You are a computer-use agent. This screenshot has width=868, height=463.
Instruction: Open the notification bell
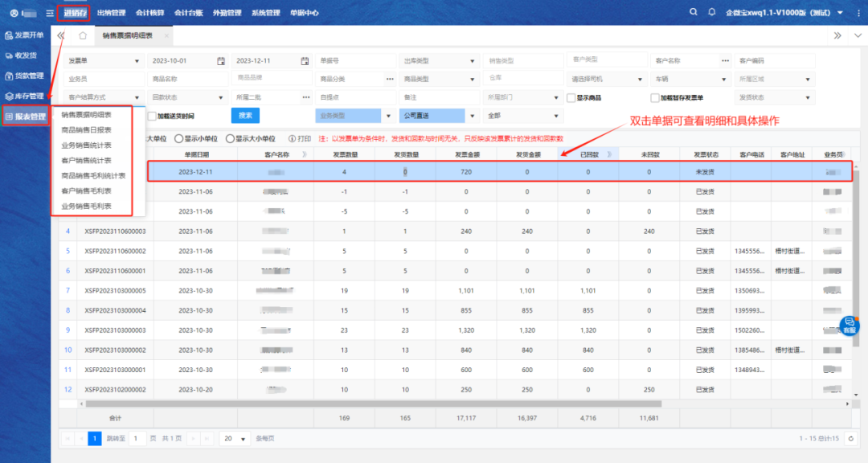[711, 13]
